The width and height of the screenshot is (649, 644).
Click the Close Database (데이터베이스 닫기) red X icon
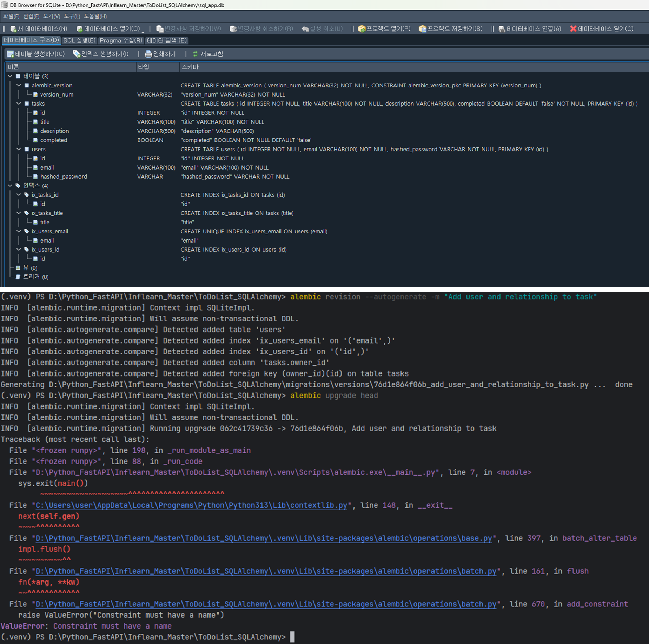click(573, 29)
